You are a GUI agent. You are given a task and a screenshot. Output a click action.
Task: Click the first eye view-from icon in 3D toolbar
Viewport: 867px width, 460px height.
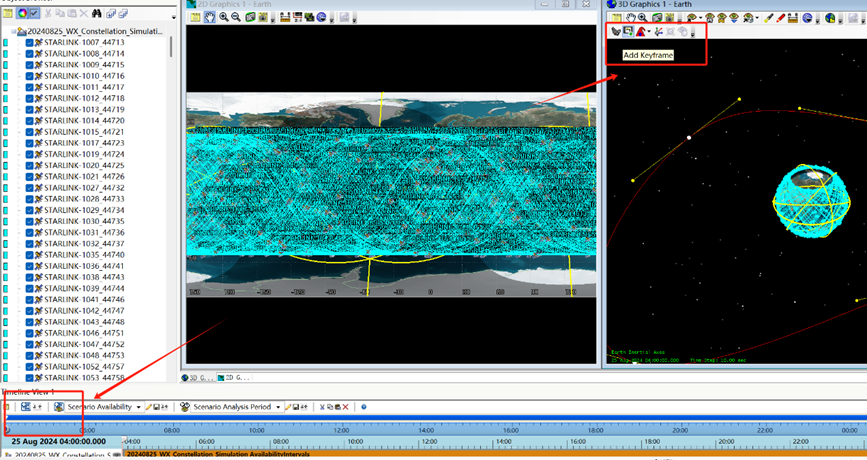pyautogui.click(x=691, y=18)
